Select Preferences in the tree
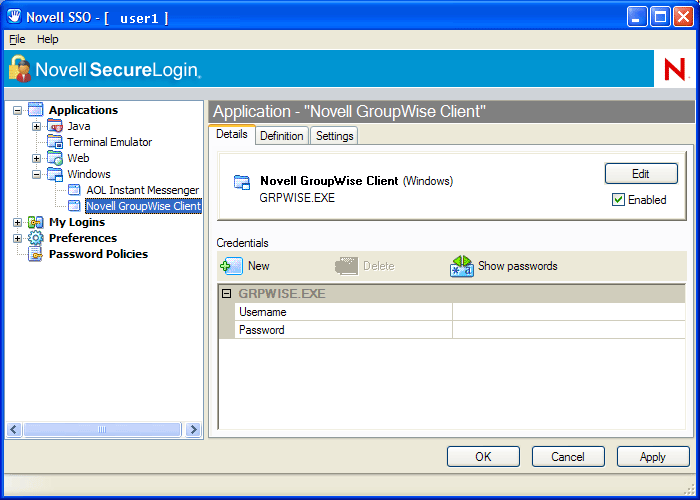 pos(83,238)
